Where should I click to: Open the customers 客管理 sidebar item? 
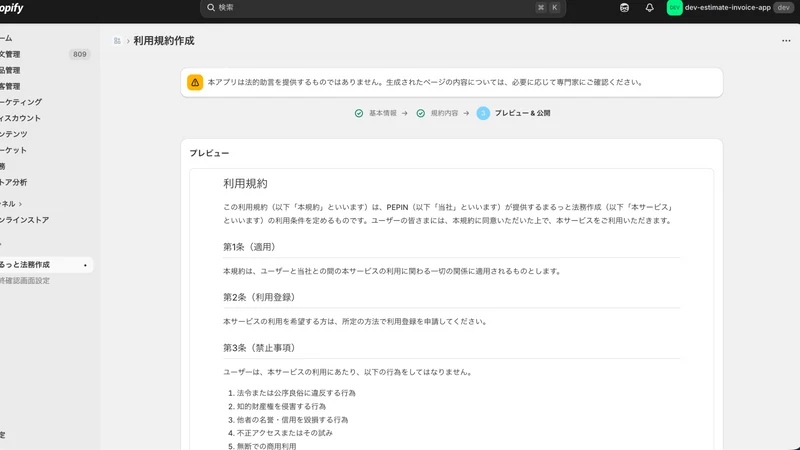(x=45, y=86)
